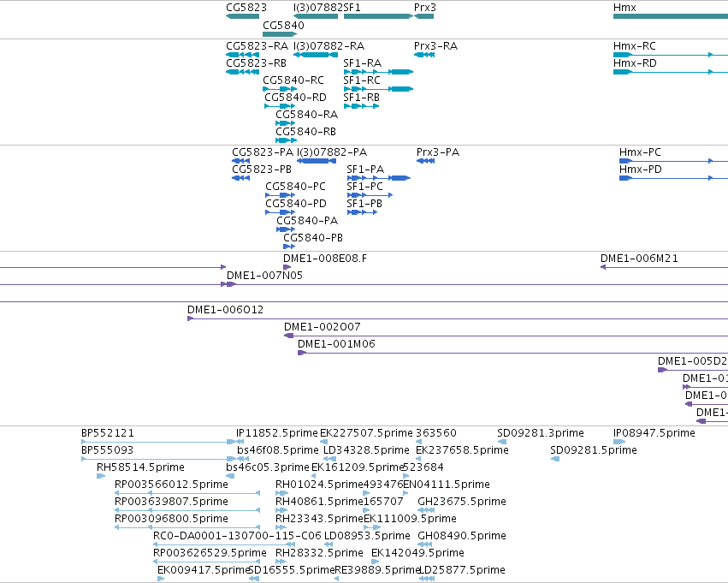This screenshot has height=583, width=728.
Task: Select the bs46f08.5prime EST
Action: 243,459
